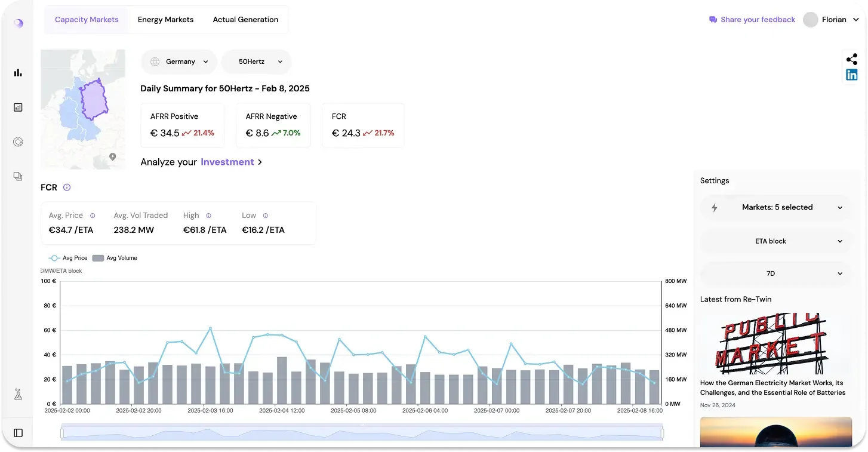Viewport: 868px width, 452px height.
Task: Open the Germany country dropdown
Action: pyautogui.click(x=179, y=62)
